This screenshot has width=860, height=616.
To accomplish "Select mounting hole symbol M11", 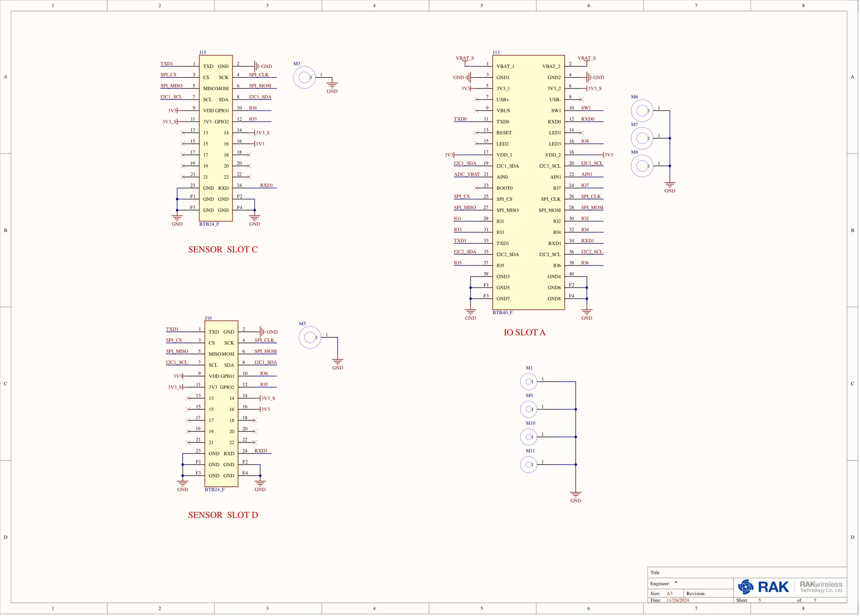I will 529,465.
